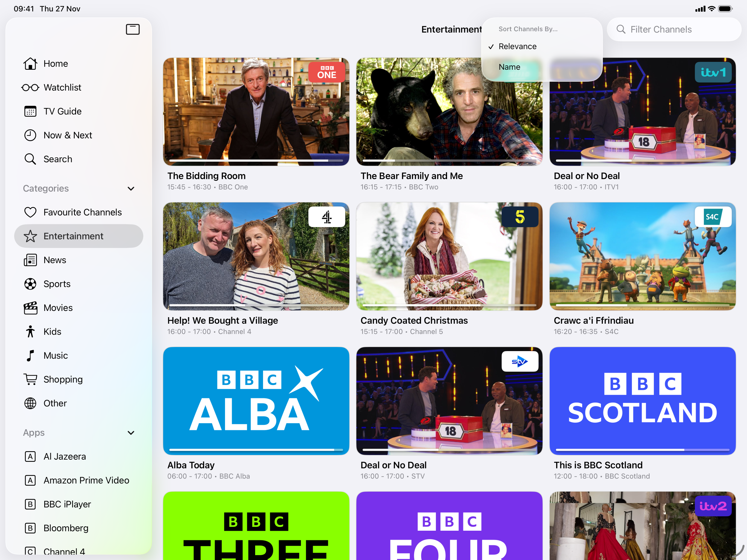Open the Al Jazeera app link
The width and height of the screenshot is (747, 560).
(65, 457)
